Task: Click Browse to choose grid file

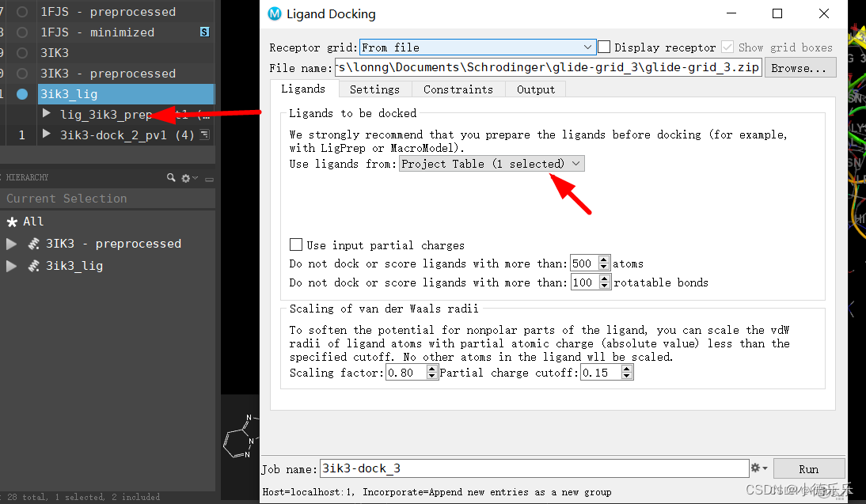Action: coord(800,68)
